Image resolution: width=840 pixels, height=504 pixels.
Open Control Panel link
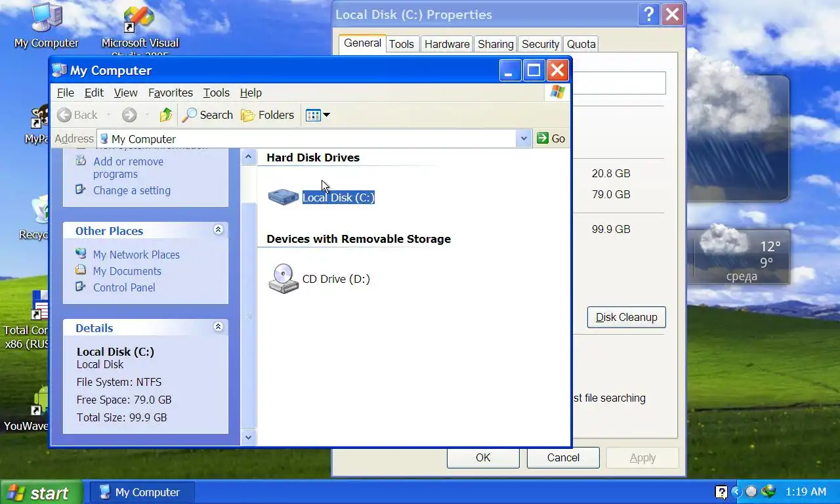[x=125, y=287]
